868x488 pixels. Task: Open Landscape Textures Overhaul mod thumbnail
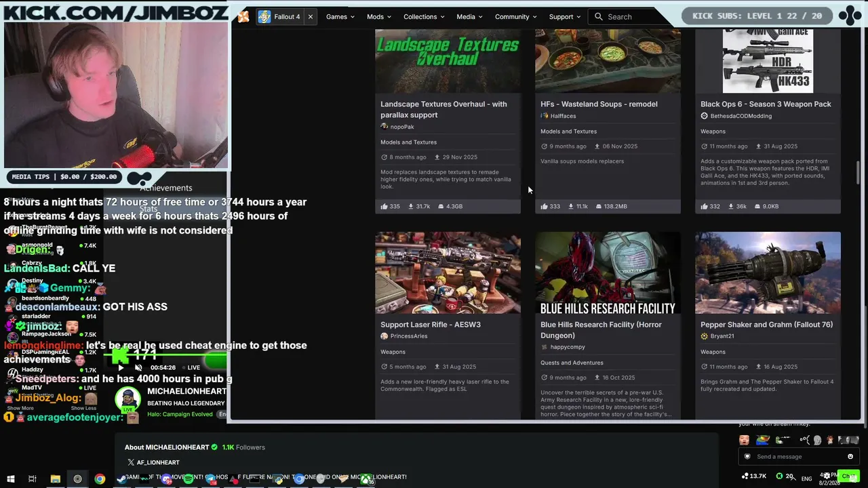(x=448, y=61)
